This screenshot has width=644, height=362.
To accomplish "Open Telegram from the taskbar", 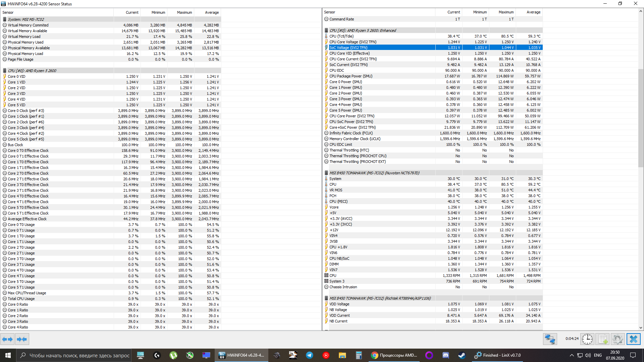I will (x=309, y=355).
